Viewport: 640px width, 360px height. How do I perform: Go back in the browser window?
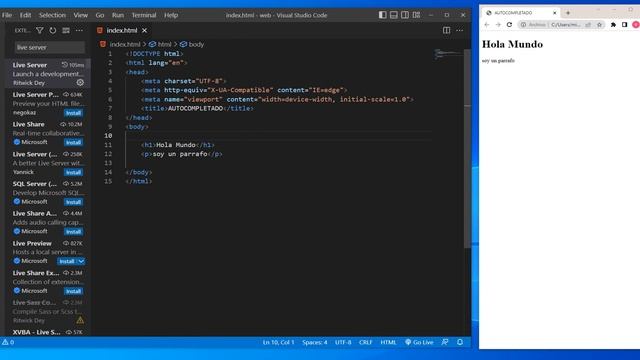click(487, 24)
